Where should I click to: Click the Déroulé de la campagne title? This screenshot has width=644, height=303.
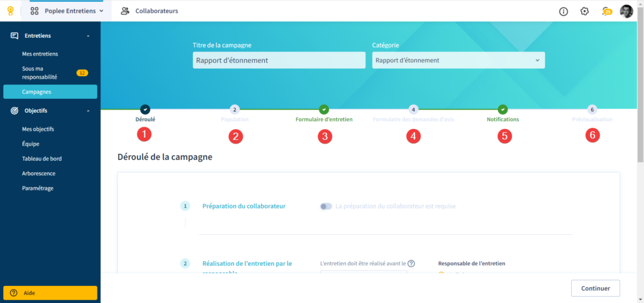[x=165, y=157]
